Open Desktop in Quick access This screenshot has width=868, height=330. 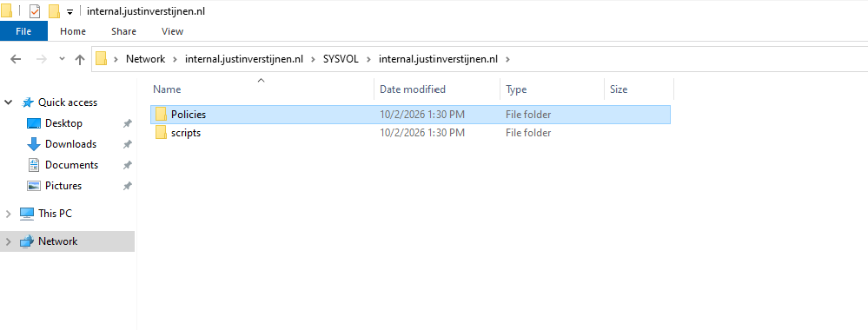click(63, 123)
